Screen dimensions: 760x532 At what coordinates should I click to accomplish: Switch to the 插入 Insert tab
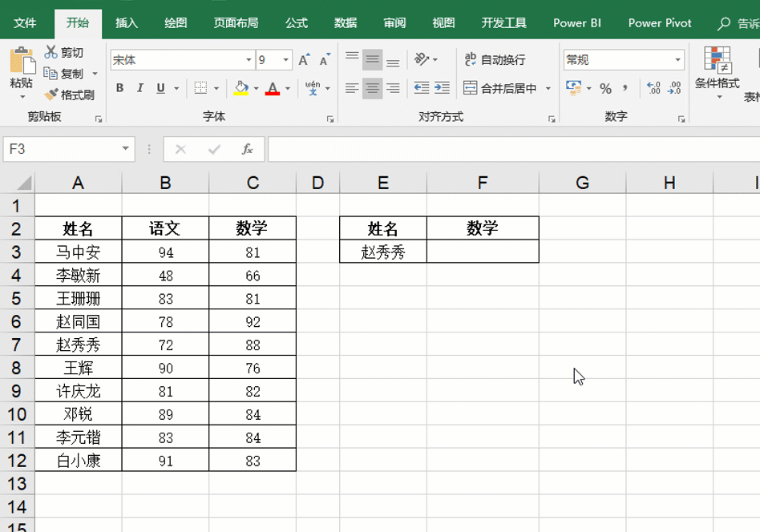coord(127,22)
